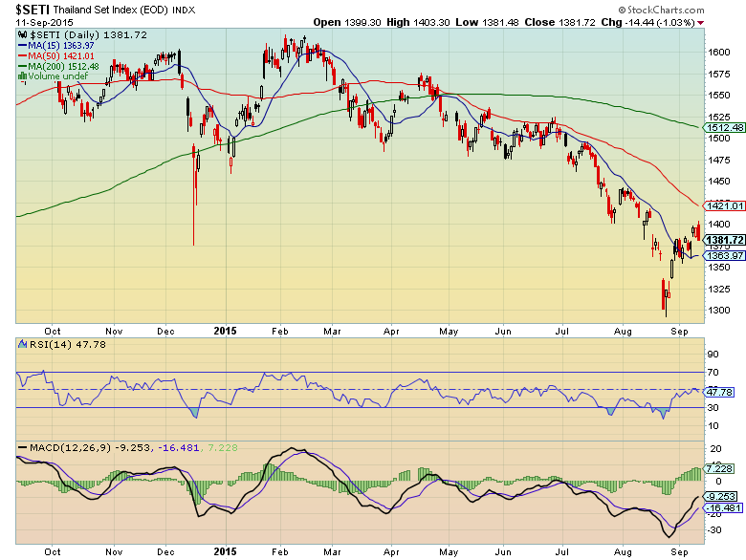Click the green MA(200) legend line marker
This screenshot has height=560, width=746.
coord(21,67)
